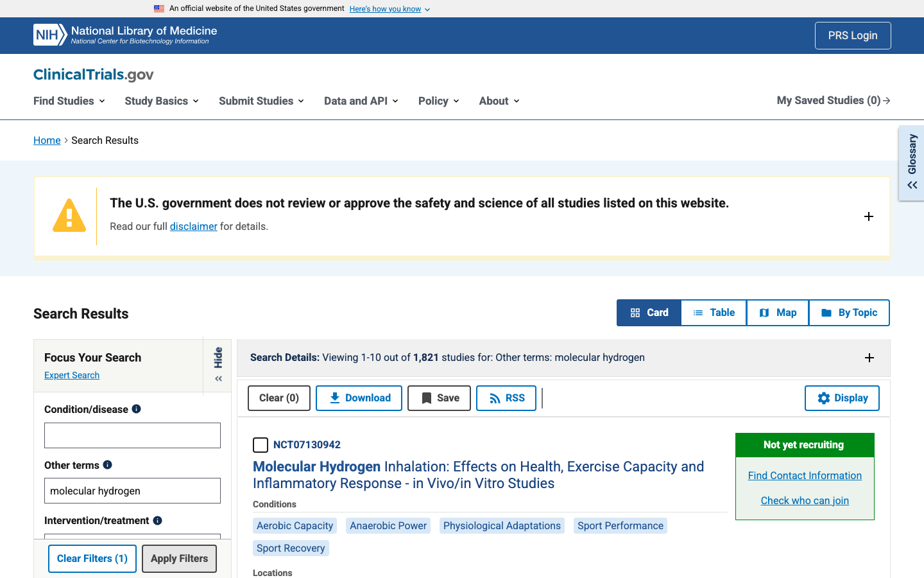
Task: Click the info icon next to Intervention/treatment
Action: pos(157,520)
